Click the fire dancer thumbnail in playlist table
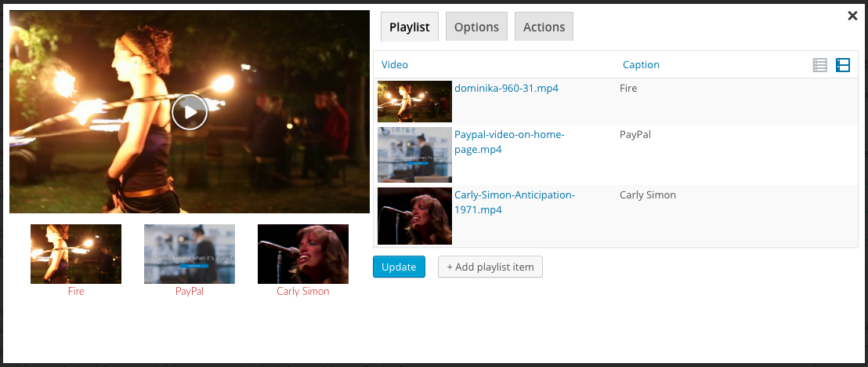Viewport: 868px width, 367px height. pos(414,101)
